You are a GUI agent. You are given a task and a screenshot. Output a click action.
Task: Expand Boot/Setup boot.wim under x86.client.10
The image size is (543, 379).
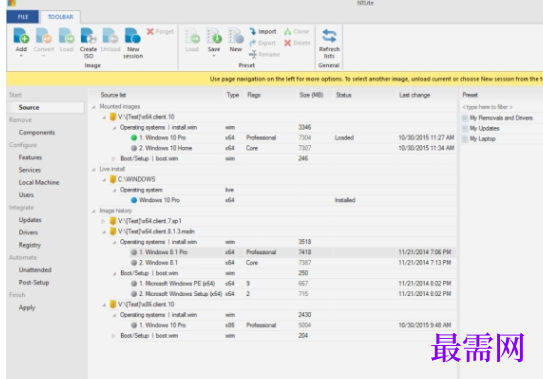point(113,336)
